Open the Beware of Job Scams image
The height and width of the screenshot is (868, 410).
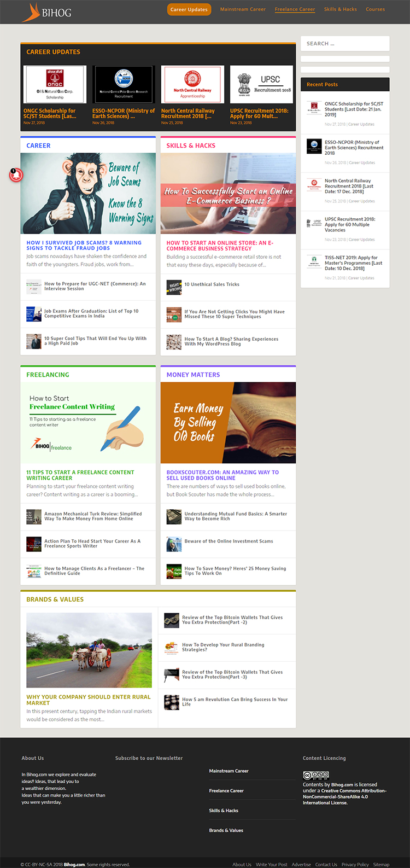click(88, 194)
